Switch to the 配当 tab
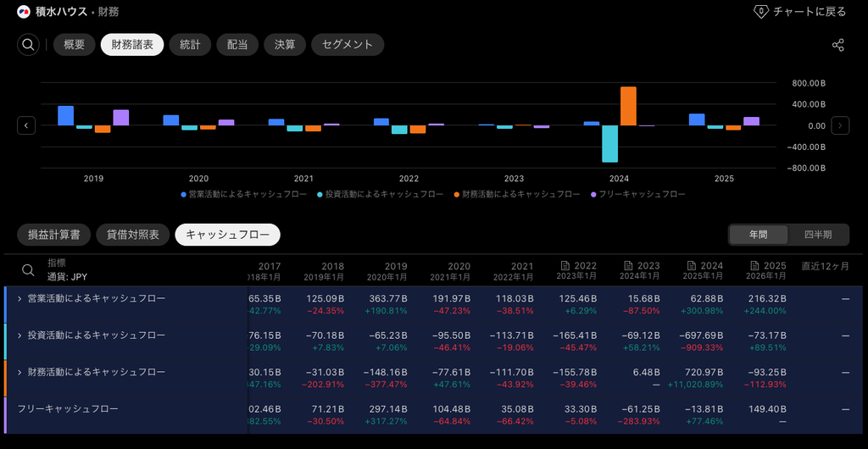Viewport: 868px width, 449px height. point(237,45)
